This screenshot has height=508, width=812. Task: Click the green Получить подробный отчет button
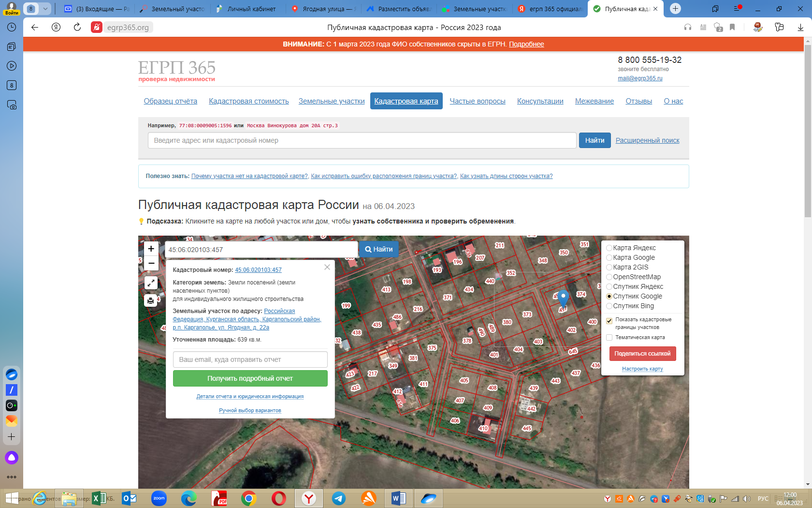(250, 378)
